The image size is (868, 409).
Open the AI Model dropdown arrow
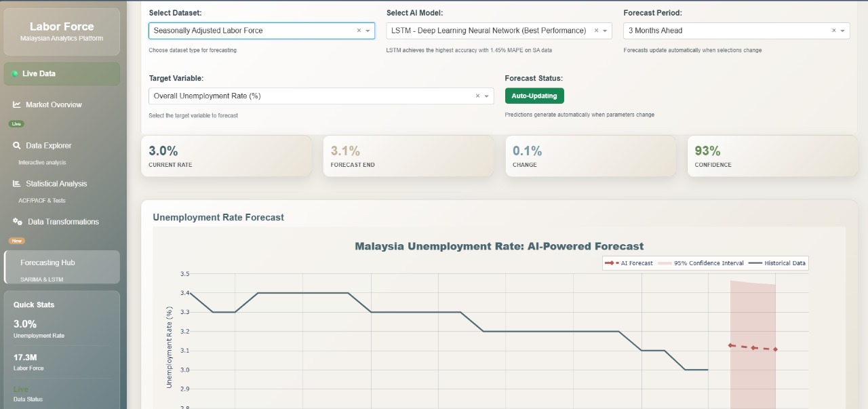pos(605,31)
